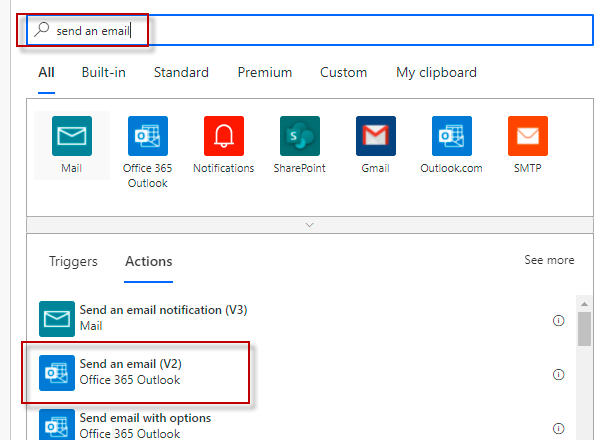Show info for Send an email (V2)

pos(558,374)
